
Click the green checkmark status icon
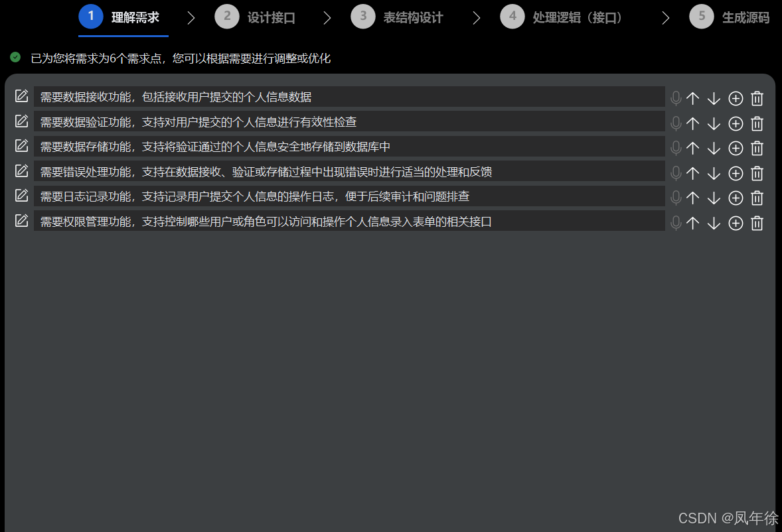pyautogui.click(x=15, y=58)
